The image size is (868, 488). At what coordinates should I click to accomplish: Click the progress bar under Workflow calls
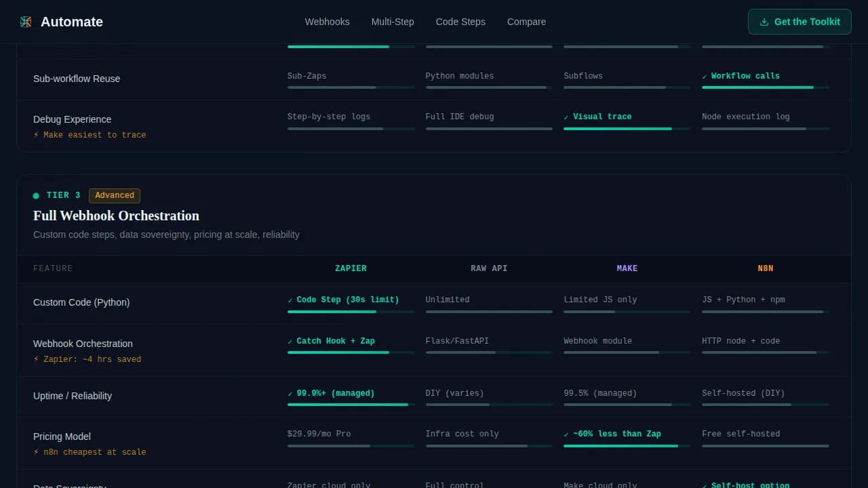pos(766,87)
